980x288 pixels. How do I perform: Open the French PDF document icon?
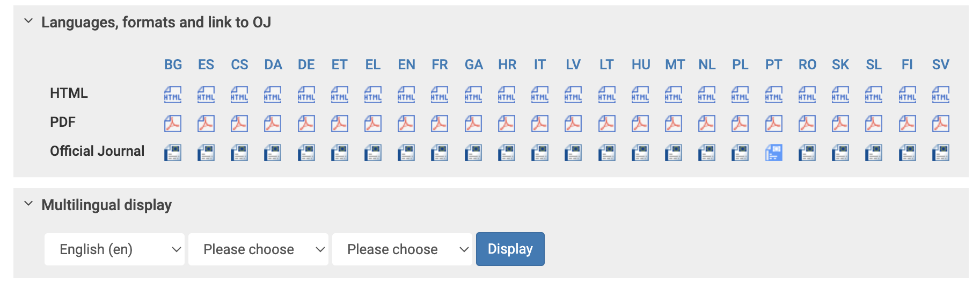tap(440, 124)
